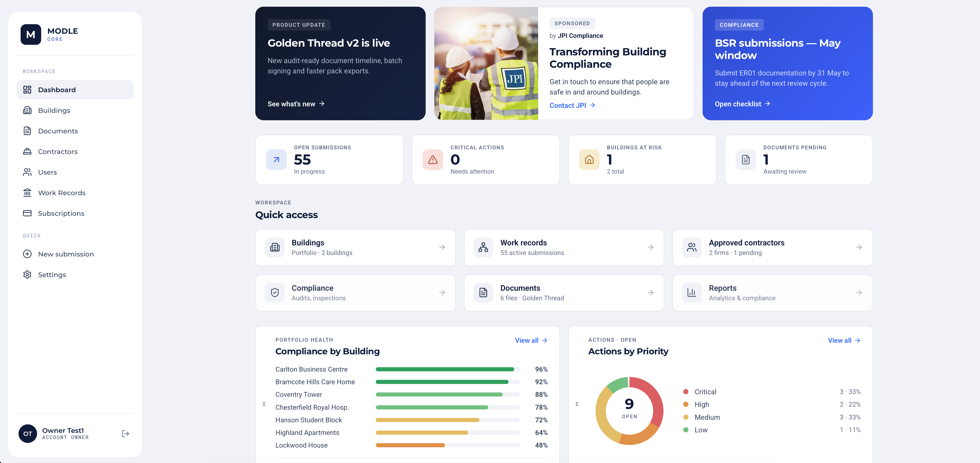Click the JPI sponsored ad image

[486, 64]
